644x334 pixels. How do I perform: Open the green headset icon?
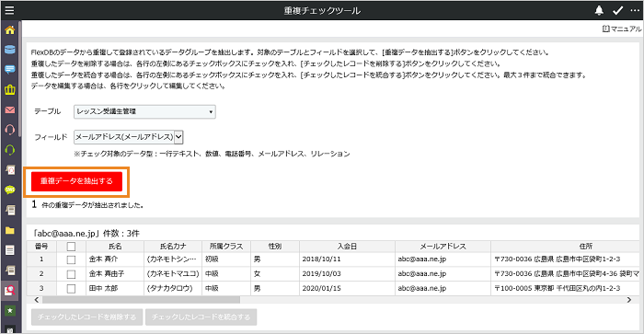(x=10, y=150)
